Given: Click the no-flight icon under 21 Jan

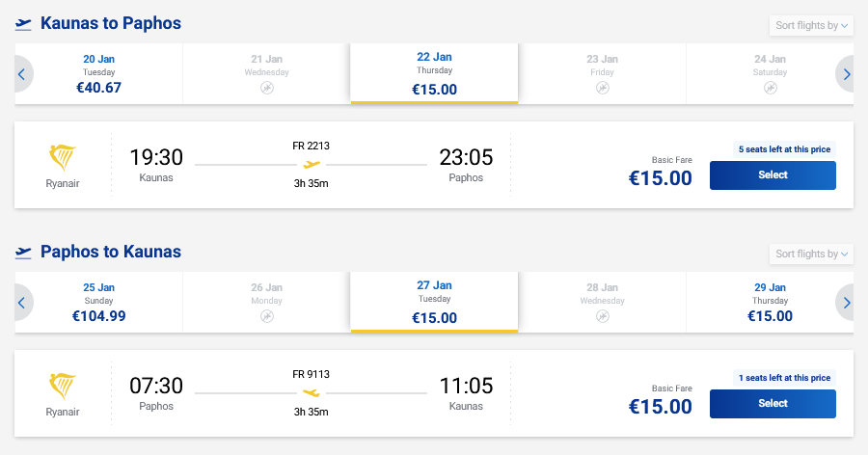Looking at the screenshot, I should point(266,88).
